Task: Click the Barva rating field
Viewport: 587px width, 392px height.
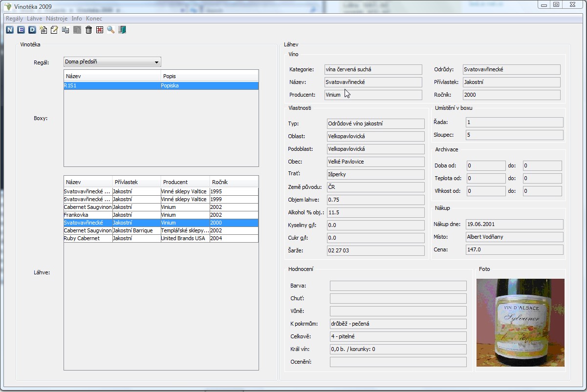Action: coord(398,286)
